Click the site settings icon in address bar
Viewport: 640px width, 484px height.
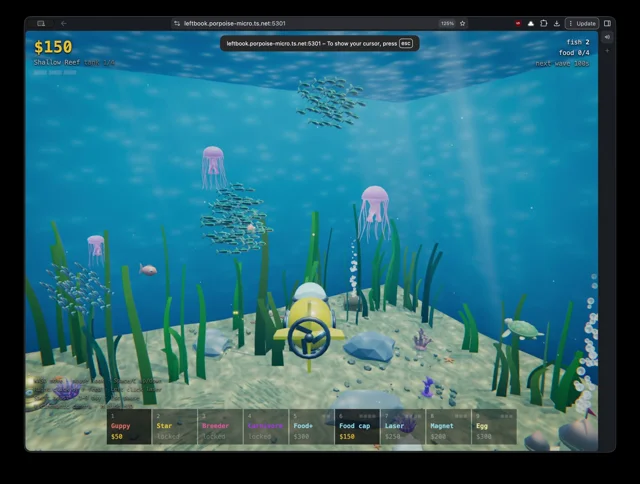coord(177,24)
